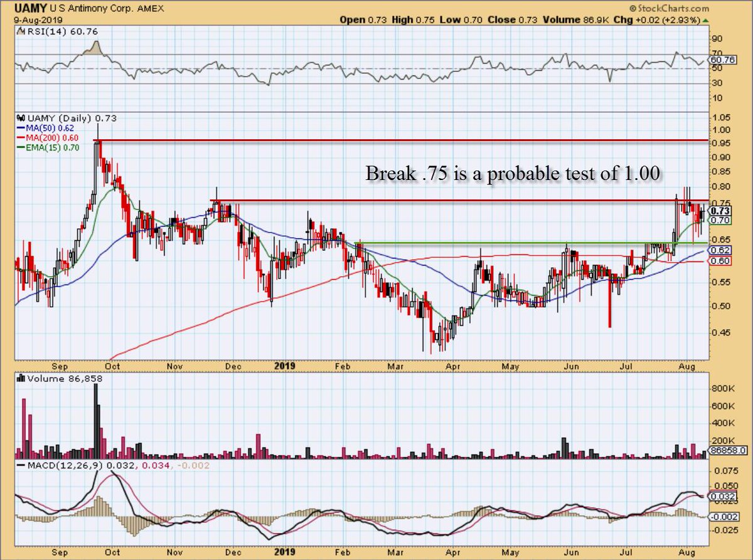Click the 60.76 value tag on RSI axis
Viewport: 753px width, 560px height.
(723, 59)
